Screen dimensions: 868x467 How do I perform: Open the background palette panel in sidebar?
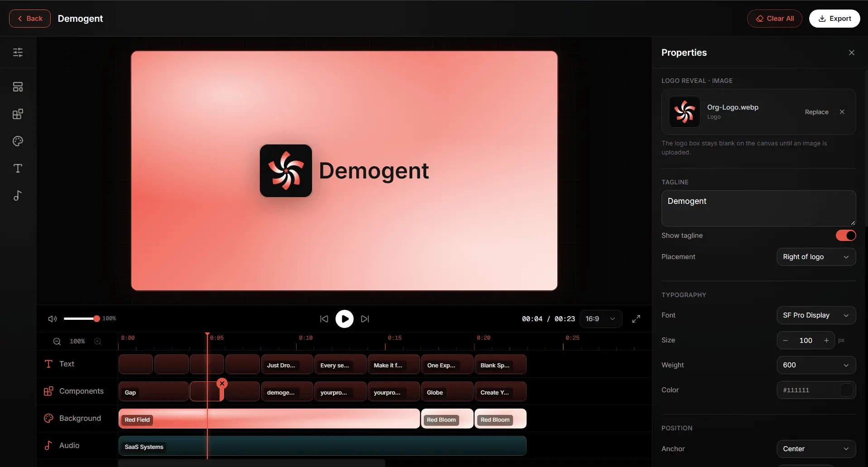click(18, 141)
